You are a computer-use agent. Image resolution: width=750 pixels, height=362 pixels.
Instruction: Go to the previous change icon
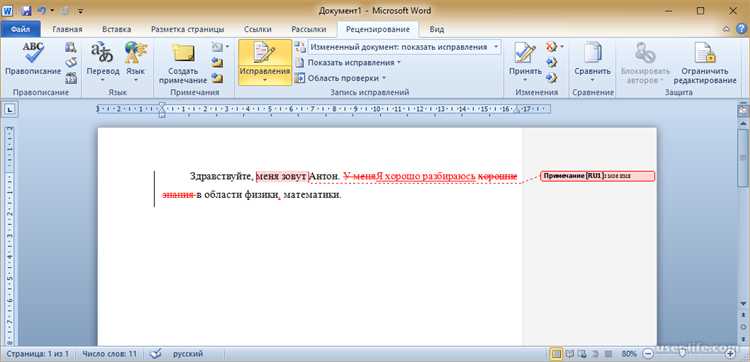(551, 62)
